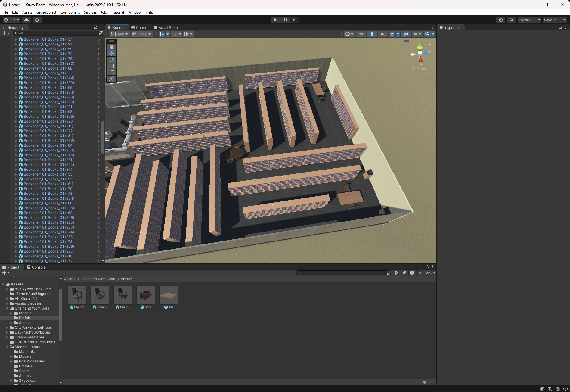The image size is (570, 392).
Task: Toggle the Inspector panel lock
Action: (x=560, y=27)
